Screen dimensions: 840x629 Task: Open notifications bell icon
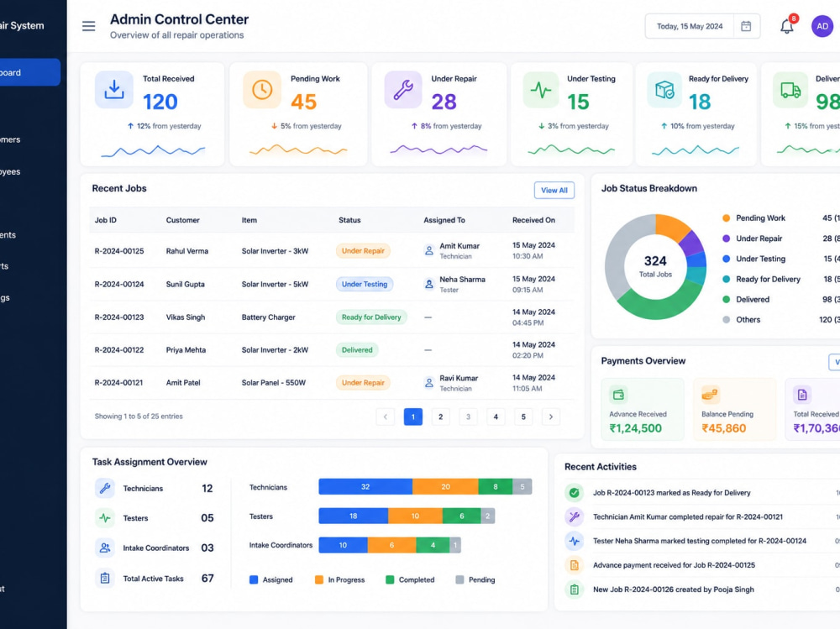tap(786, 26)
